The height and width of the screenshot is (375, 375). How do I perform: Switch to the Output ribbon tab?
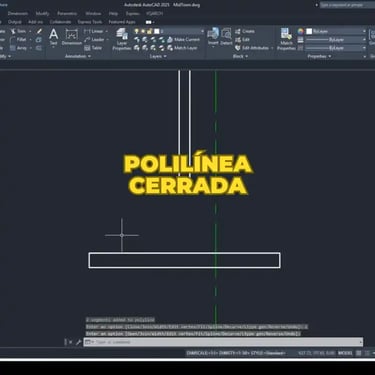click(15, 22)
